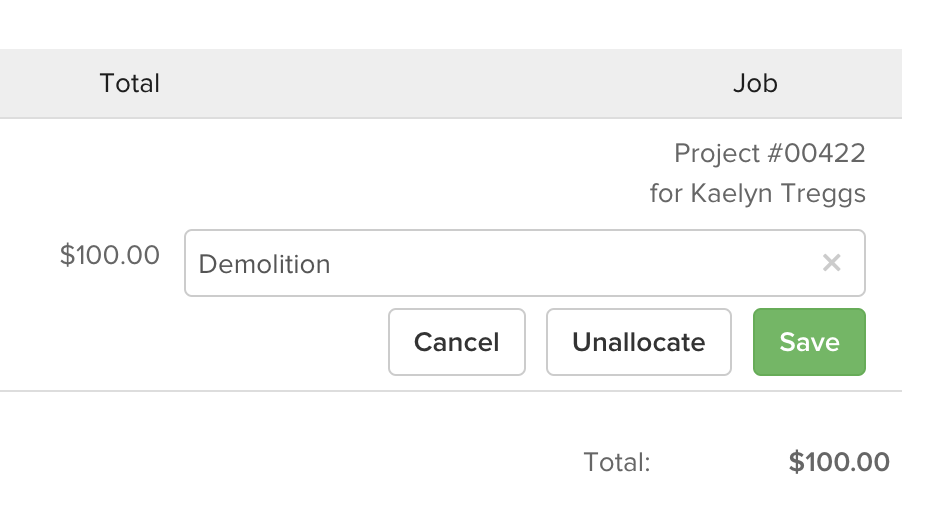
Task: Save the Demolition allocation with green button
Action: (x=809, y=342)
